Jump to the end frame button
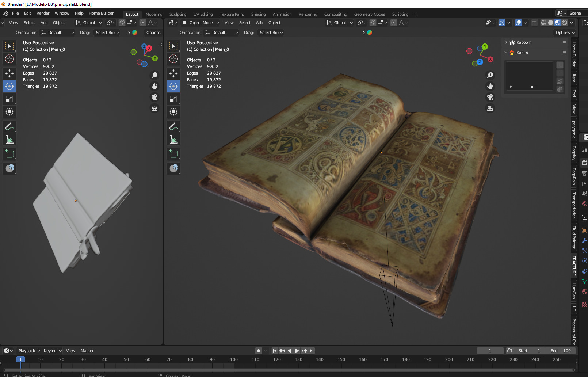 pos(312,351)
